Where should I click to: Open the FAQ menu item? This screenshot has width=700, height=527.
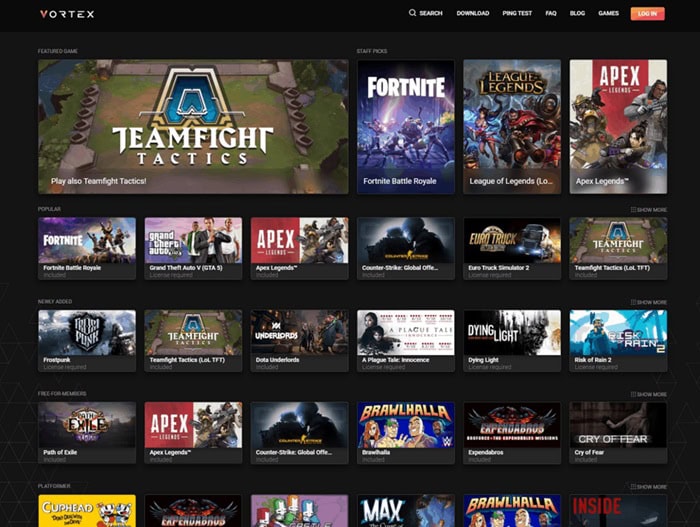(551, 14)
